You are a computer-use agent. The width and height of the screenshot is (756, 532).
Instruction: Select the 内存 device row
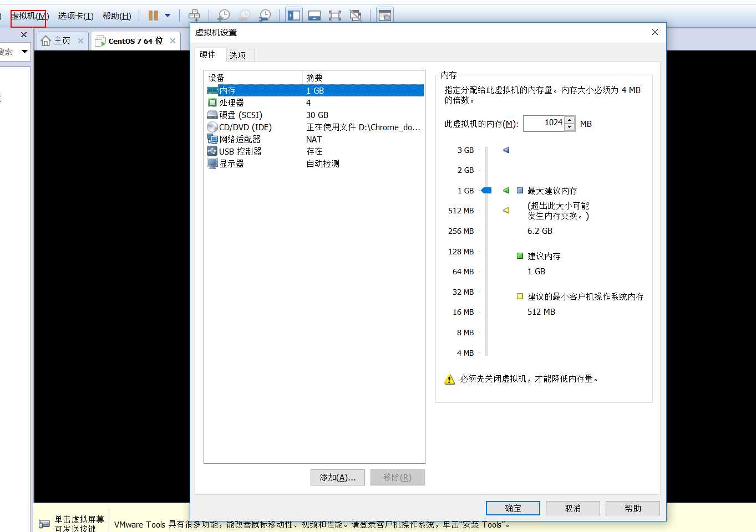pyautogui.click(x=315, y=90)
